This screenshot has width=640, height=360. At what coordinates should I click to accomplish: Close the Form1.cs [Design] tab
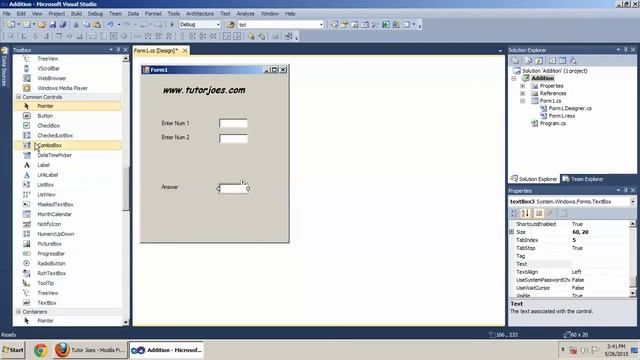point(185,51)
